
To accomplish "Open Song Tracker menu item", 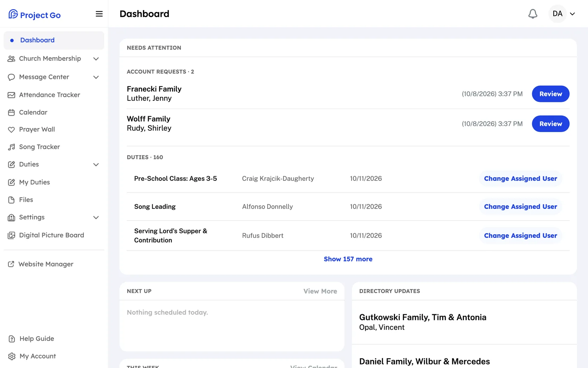I will [54, 147].
